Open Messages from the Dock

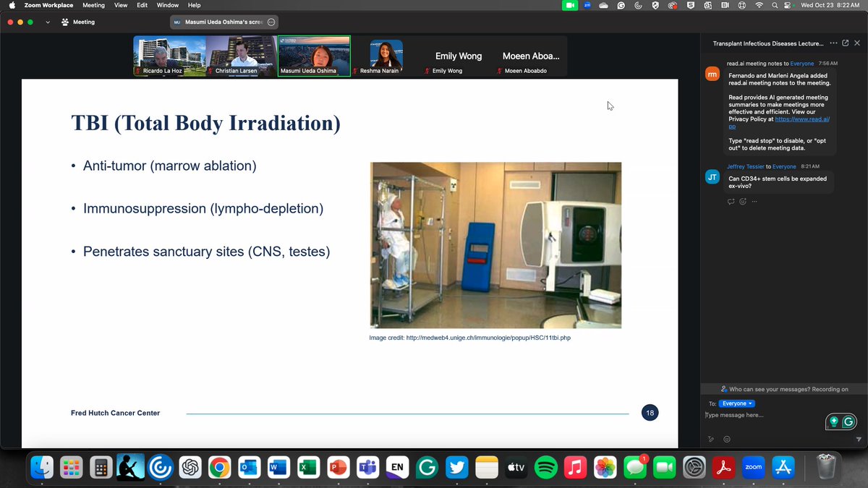[x=634, y=468]
